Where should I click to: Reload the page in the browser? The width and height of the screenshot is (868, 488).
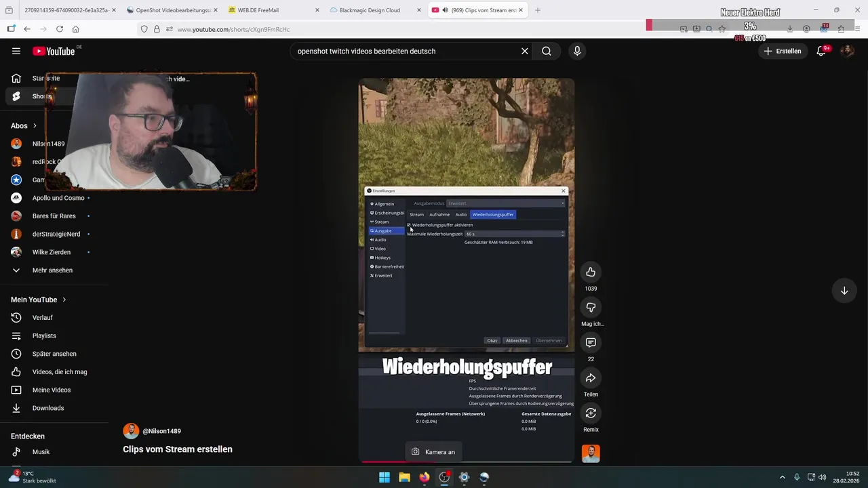[x=60, y=29]
